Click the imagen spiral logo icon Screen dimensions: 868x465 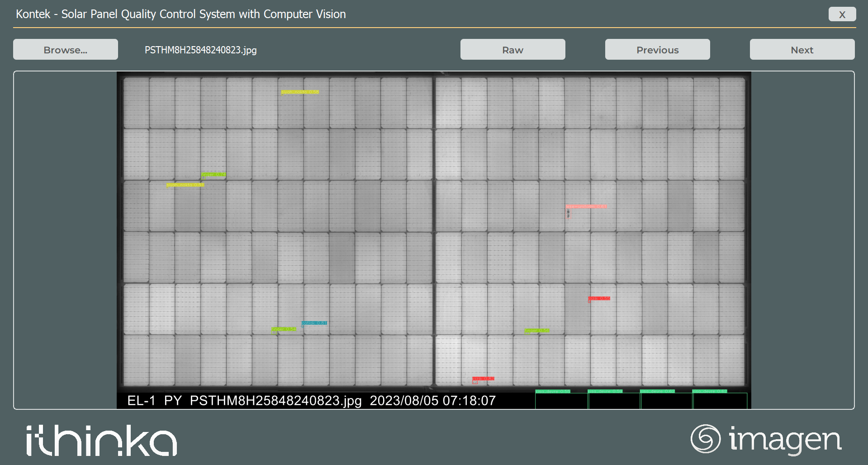tap(707, 438)
